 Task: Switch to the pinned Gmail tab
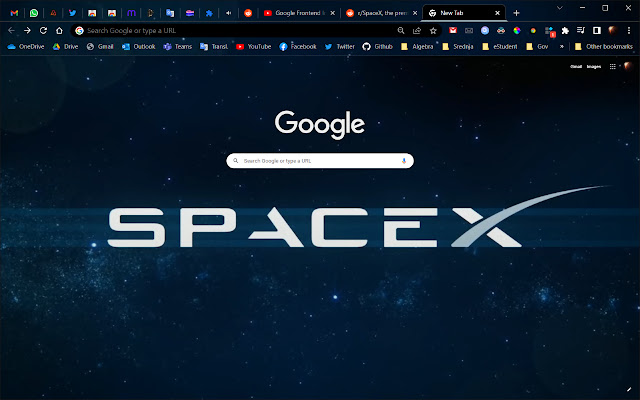coord(14,13)
